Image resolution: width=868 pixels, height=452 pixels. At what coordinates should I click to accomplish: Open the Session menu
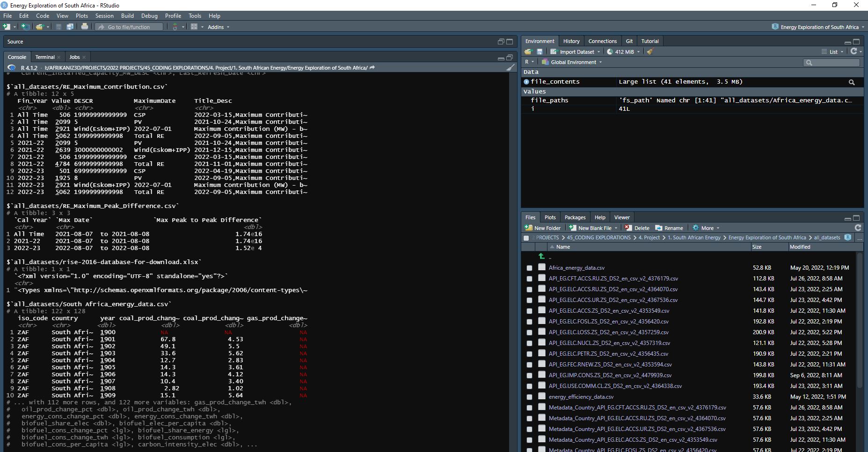coord(104,16)
